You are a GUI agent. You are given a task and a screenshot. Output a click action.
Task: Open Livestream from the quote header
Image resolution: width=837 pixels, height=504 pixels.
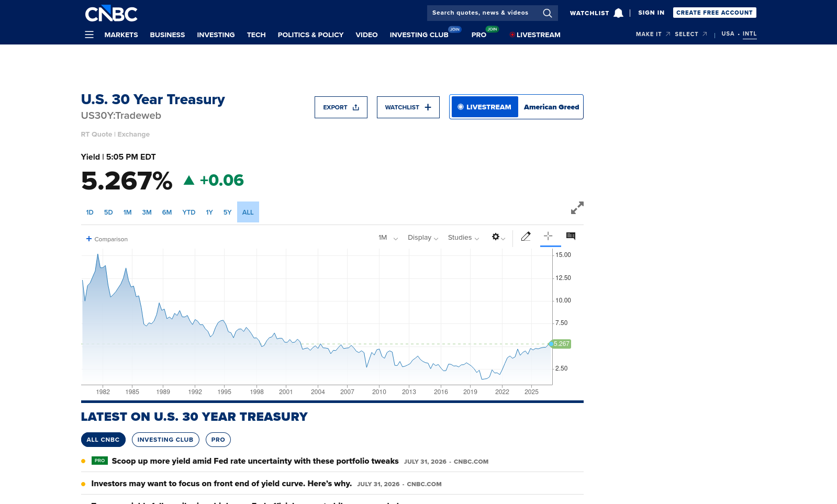click(x=485, y=107)
